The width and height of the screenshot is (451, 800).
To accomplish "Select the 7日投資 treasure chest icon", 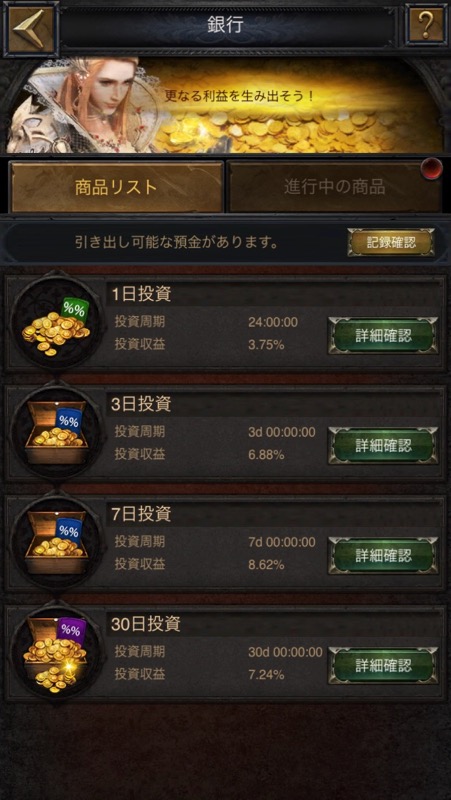I will [56, 542].
